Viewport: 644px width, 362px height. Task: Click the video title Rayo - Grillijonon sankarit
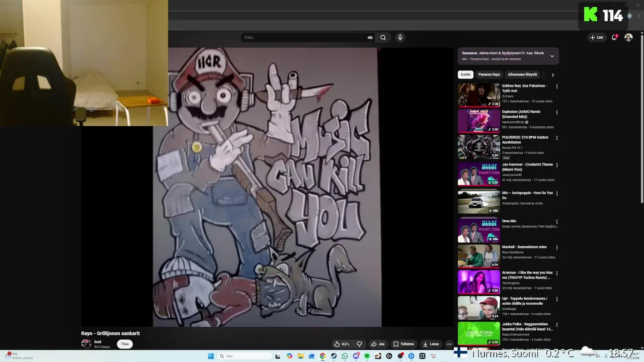click(110, 333)
